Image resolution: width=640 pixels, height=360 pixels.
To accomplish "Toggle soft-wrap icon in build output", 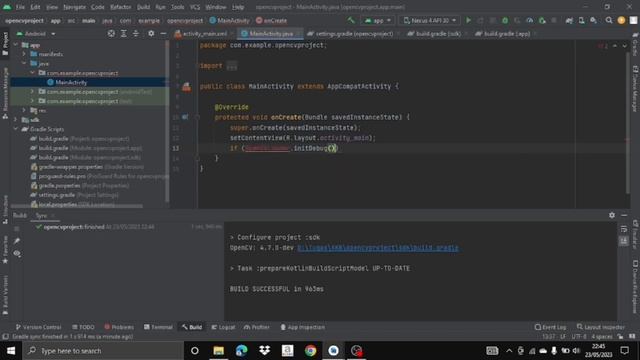I will pos(624,229).
